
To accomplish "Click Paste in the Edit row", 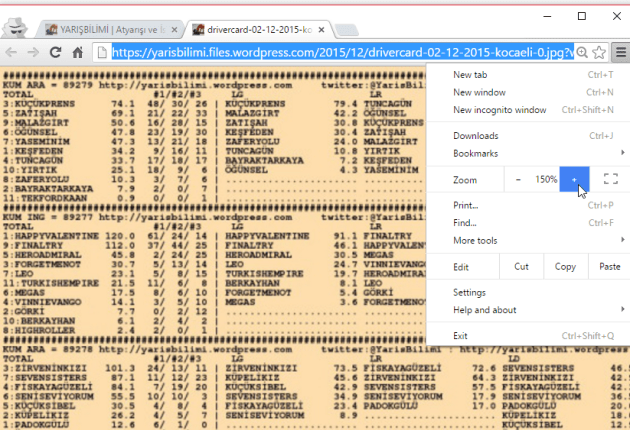I will [610, 267].
